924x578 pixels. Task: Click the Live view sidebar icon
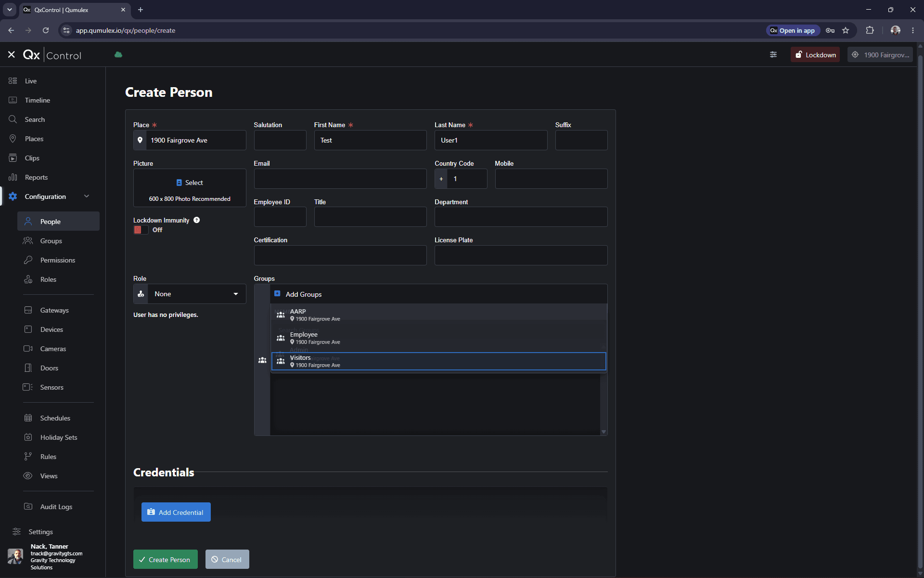pyautogui.click(x=13, y=81)
